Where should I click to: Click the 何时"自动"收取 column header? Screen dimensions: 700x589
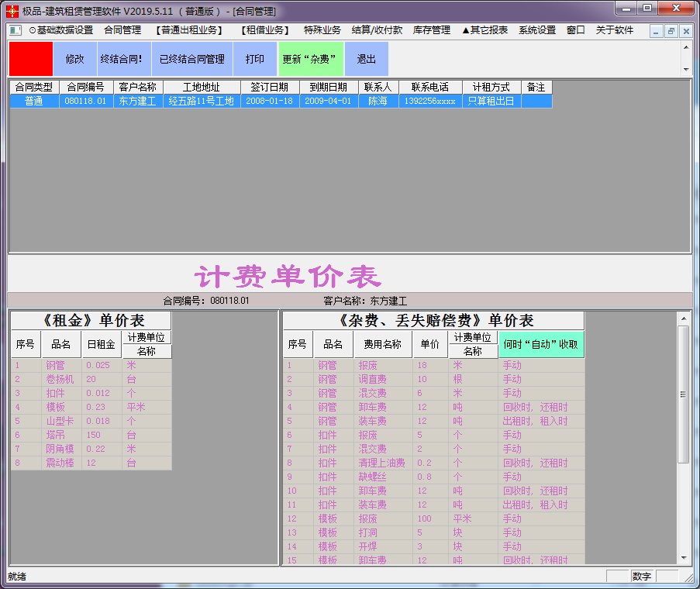point(541,344)
